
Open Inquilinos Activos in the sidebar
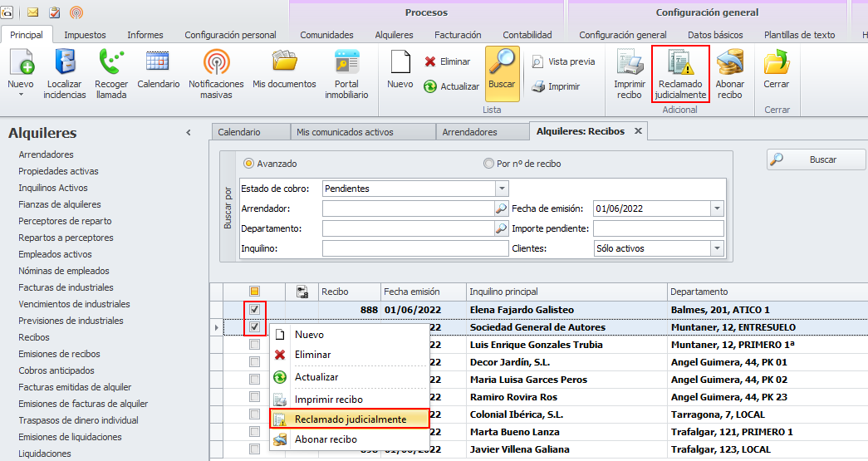(53, 188)
